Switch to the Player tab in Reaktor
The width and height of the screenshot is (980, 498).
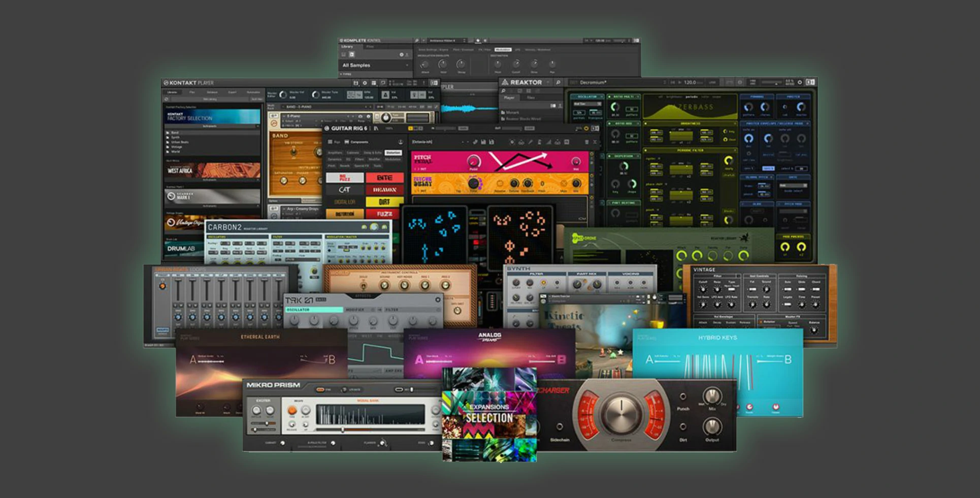coord(509,97)
